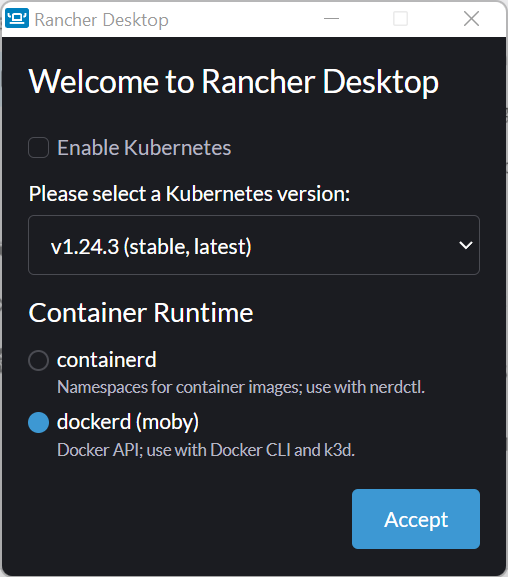Click the 'v1.24.3 (stable, latest)' text
The image size is (508, 577).
point(151,247)
